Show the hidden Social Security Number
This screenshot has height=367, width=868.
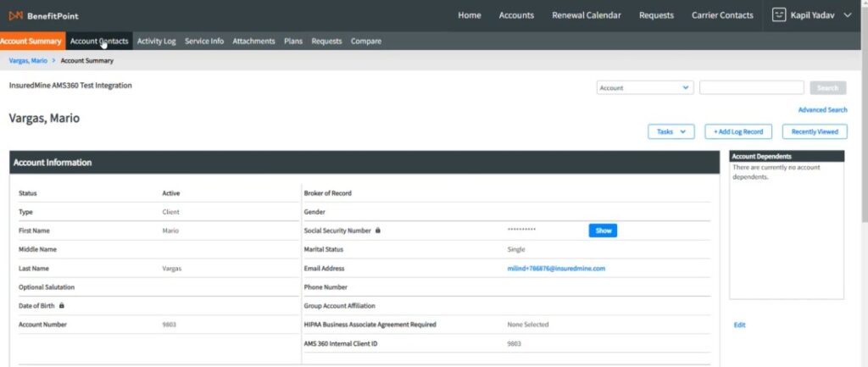point(603,231)
